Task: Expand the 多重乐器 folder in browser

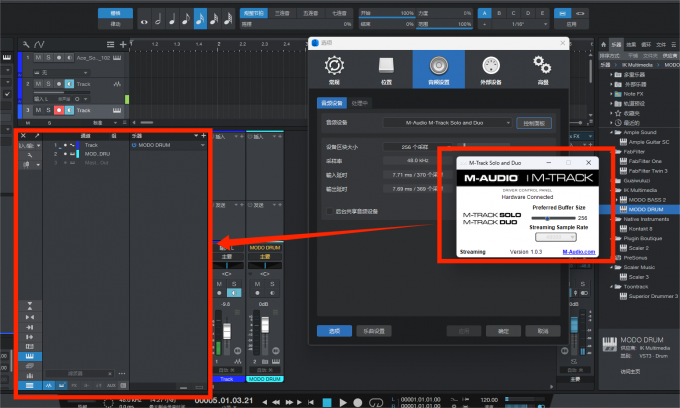Action: point(611,75)
